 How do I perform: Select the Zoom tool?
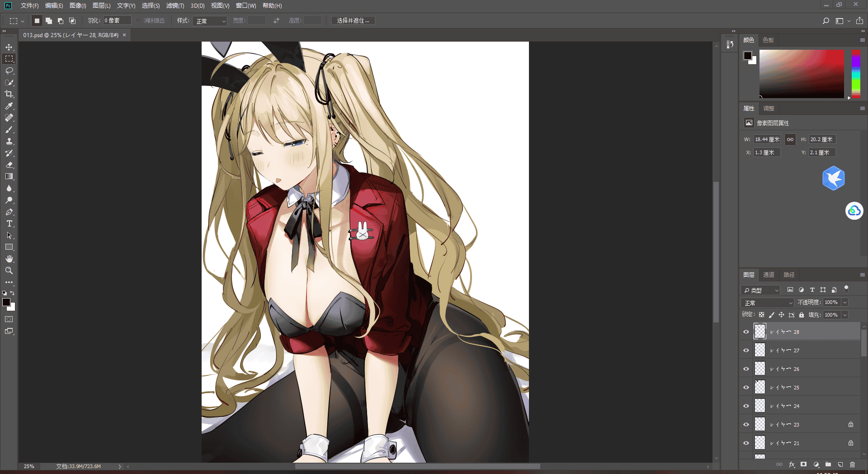coord(9,270)
